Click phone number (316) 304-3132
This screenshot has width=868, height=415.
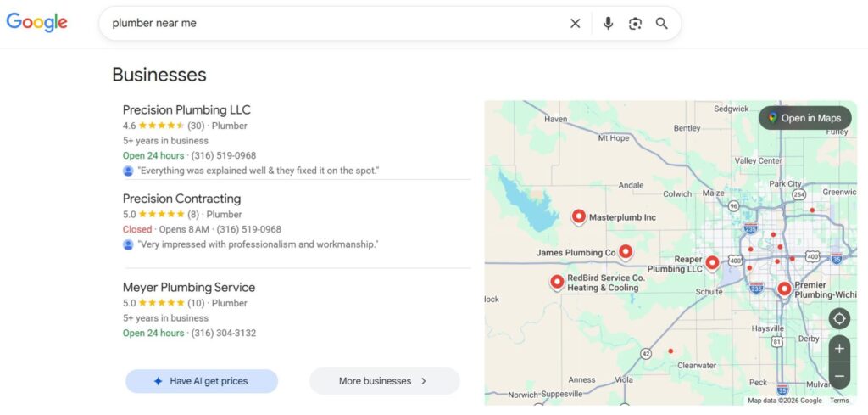tap(224, 333)
